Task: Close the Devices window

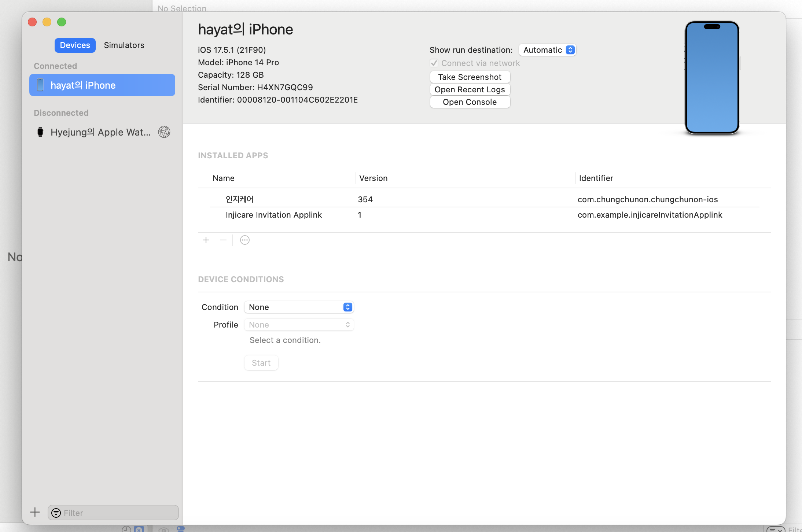Action: point(32,22)
